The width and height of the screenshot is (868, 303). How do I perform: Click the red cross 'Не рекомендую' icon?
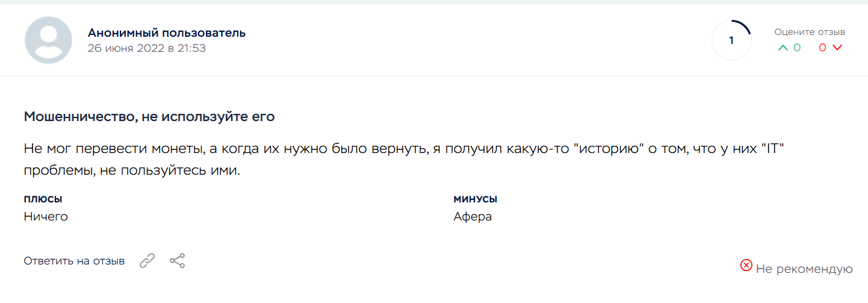click(746, 266)
